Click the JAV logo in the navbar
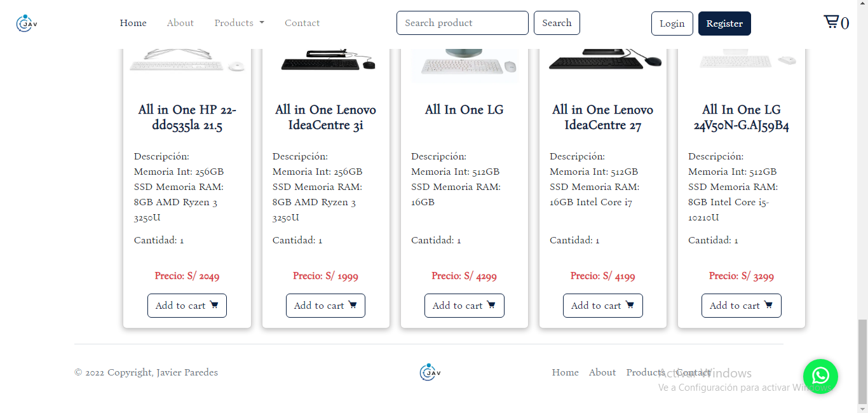This screenshot has height=413, width=868. (x=25, y=22)
